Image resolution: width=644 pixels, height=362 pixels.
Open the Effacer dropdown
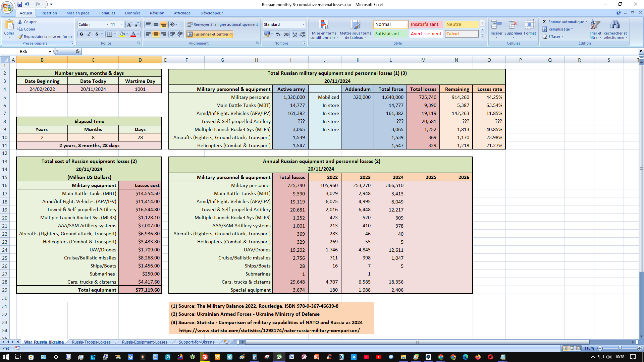tap(553, 37)
